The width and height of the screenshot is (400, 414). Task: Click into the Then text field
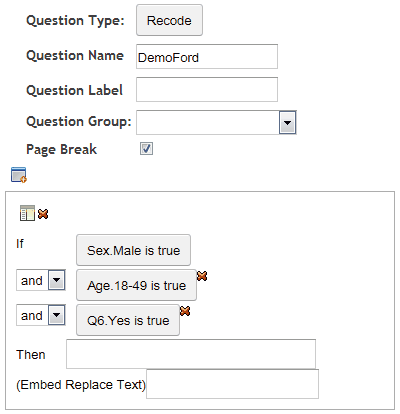191,354
